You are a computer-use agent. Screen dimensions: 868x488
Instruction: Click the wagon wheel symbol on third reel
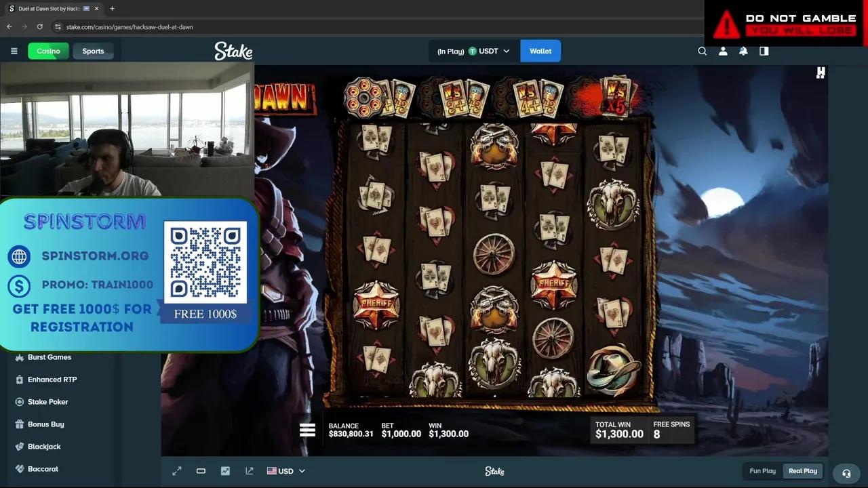click(494, 254)
